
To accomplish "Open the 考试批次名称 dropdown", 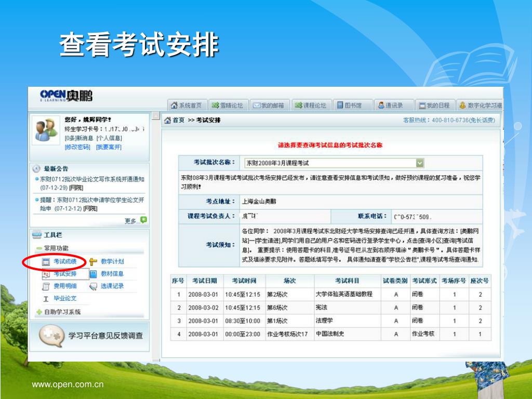I will [334, 163].
